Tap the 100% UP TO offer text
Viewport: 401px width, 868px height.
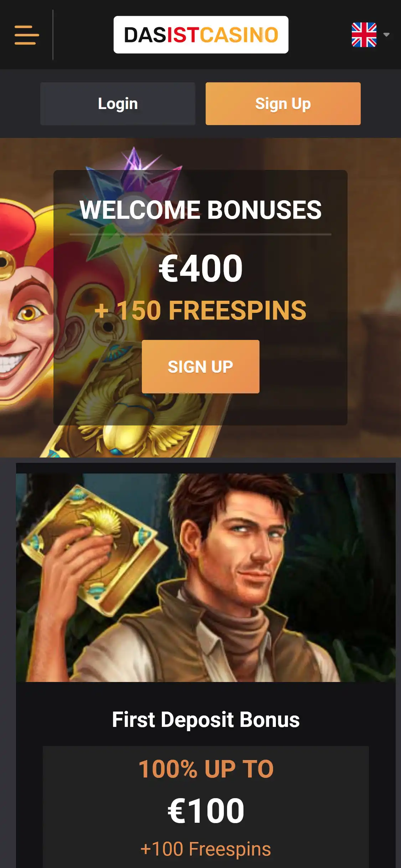(x=206, y=769)
